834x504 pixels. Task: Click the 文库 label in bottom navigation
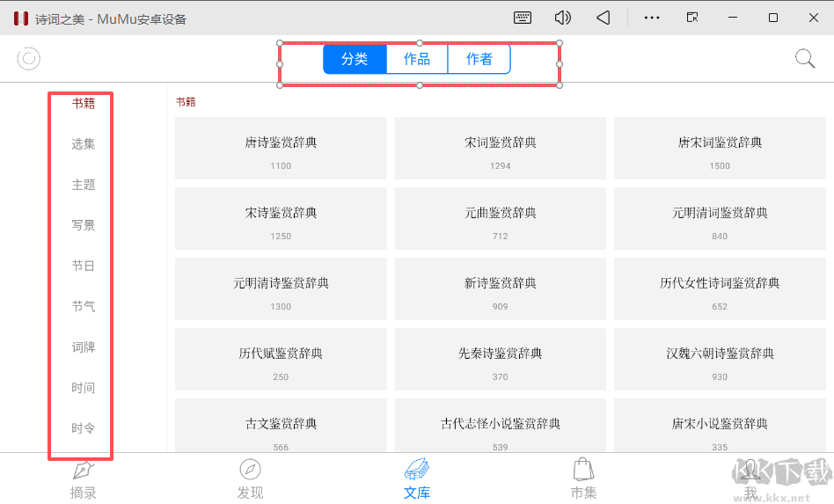(x=417, y=493)
